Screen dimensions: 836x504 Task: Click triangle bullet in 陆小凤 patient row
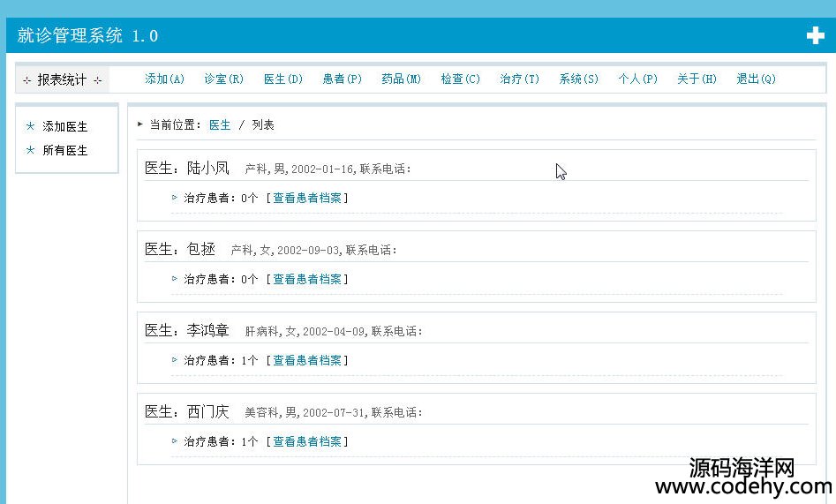click(174, 198)
